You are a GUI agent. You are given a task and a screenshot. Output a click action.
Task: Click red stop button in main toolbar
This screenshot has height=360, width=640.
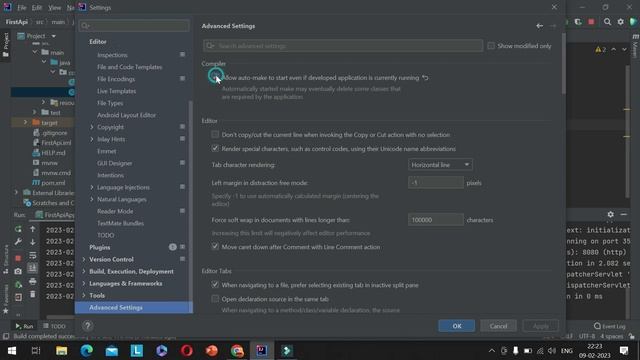pos(591,22)
